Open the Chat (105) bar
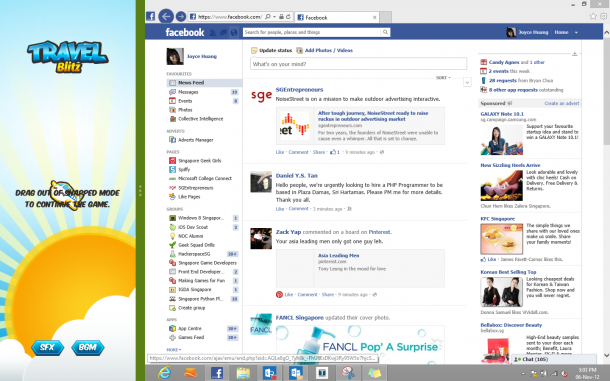 (554, 359)
